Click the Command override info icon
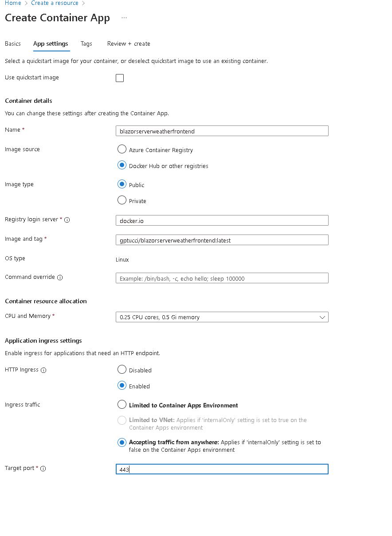The height and width of the screenshot is (536, 392). point(60,278)
